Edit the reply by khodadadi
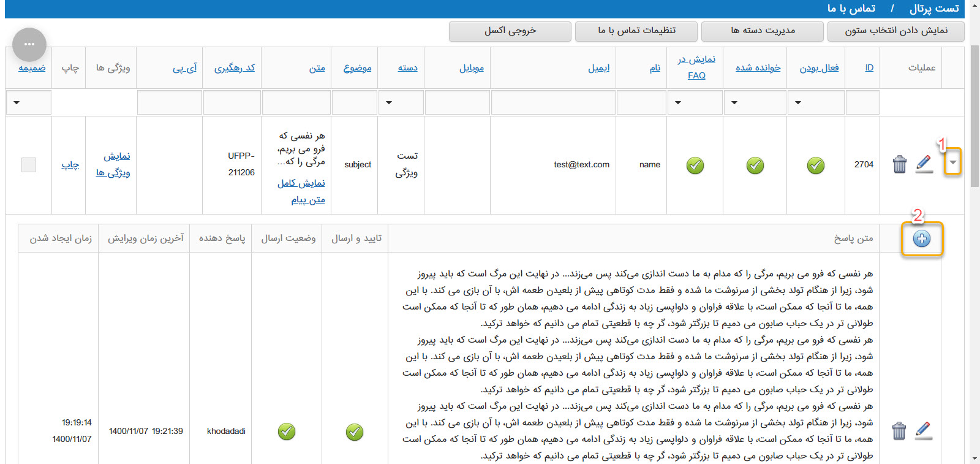Screen dimensions: 980x464 pyautogui.click(x=923, y=430)
